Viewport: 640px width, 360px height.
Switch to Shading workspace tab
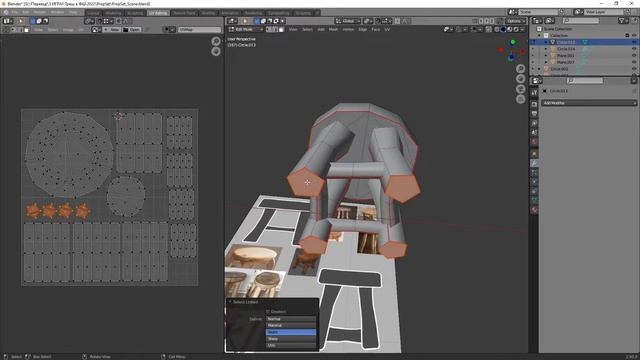(x=208, y=13)
